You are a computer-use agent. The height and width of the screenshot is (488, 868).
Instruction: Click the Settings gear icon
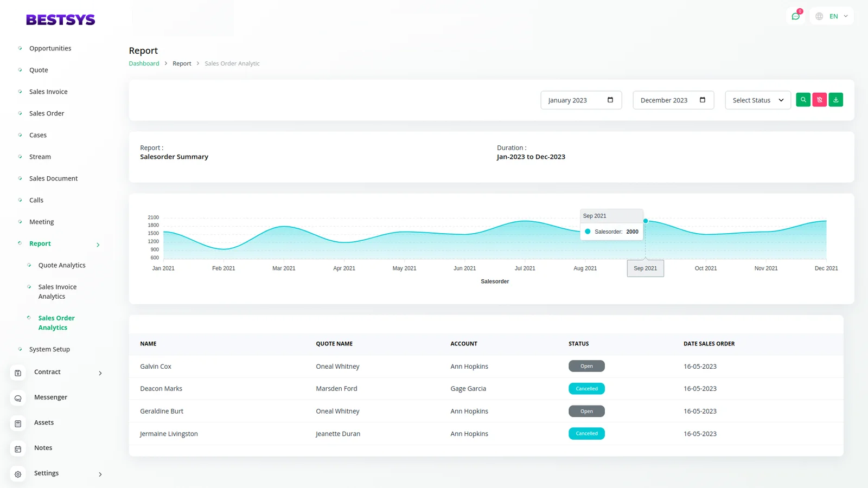[18, 474]
